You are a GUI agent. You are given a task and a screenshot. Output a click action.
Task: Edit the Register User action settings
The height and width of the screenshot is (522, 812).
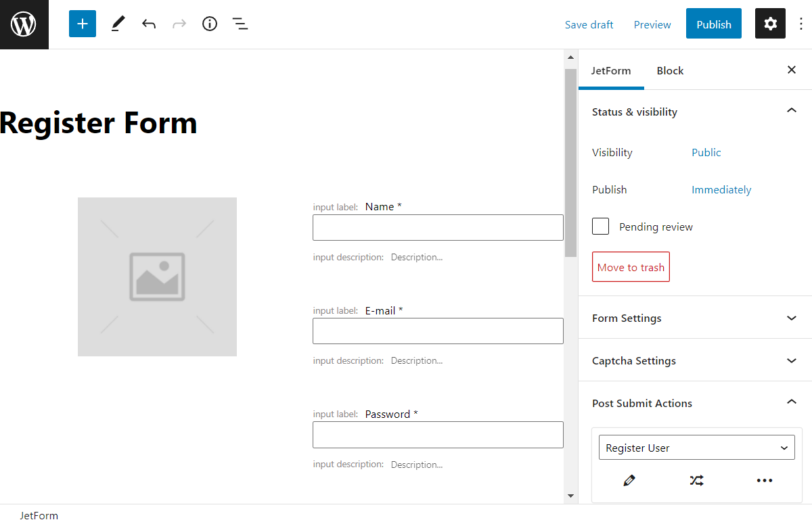[629, 480]
